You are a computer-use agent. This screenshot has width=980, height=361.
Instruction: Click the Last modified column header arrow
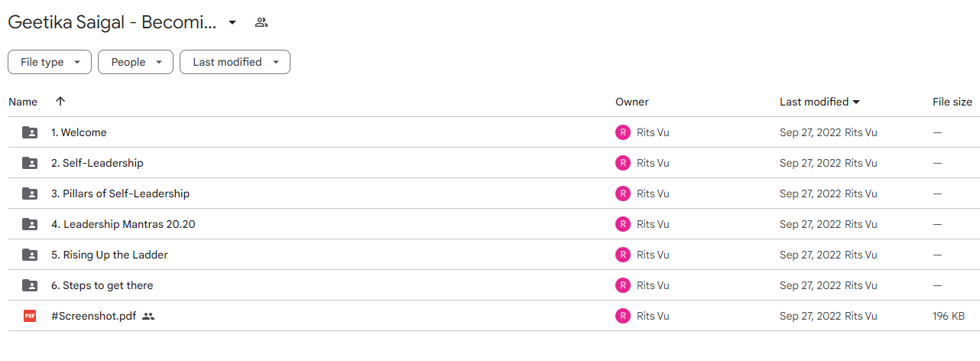coord(856,102)
